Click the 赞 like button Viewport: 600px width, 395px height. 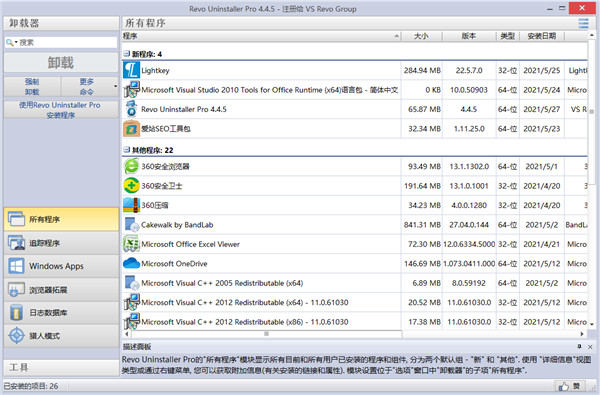tap(570, 386)
